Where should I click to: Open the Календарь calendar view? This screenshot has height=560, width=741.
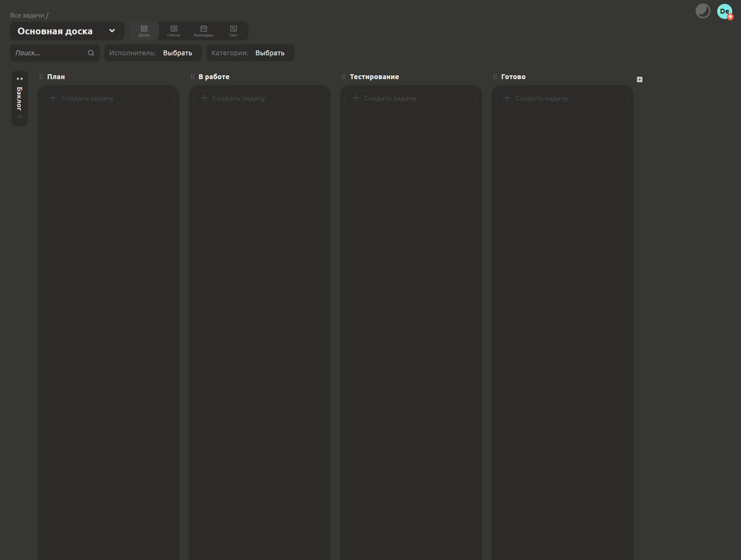[x=204, y=31]
